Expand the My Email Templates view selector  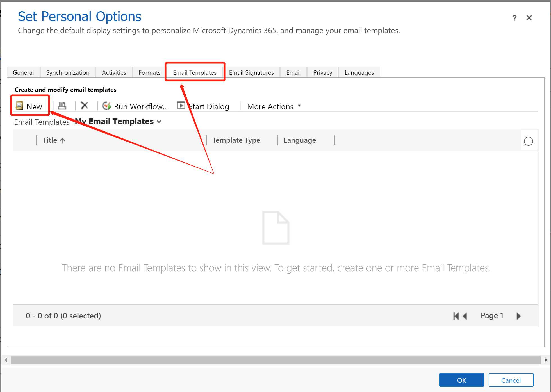pos(118,121)
